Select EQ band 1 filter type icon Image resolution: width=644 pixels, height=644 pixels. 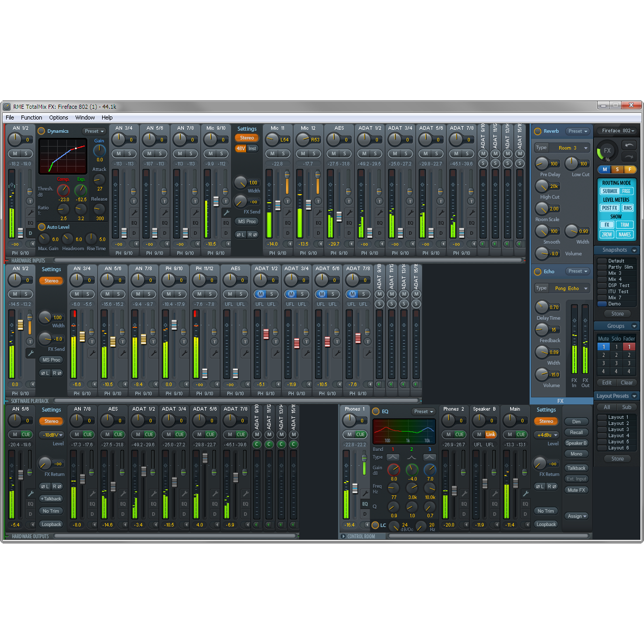point(393,457)
